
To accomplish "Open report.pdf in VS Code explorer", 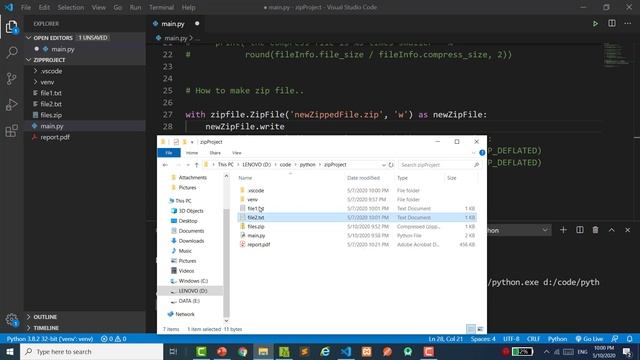I will point(55,137).
